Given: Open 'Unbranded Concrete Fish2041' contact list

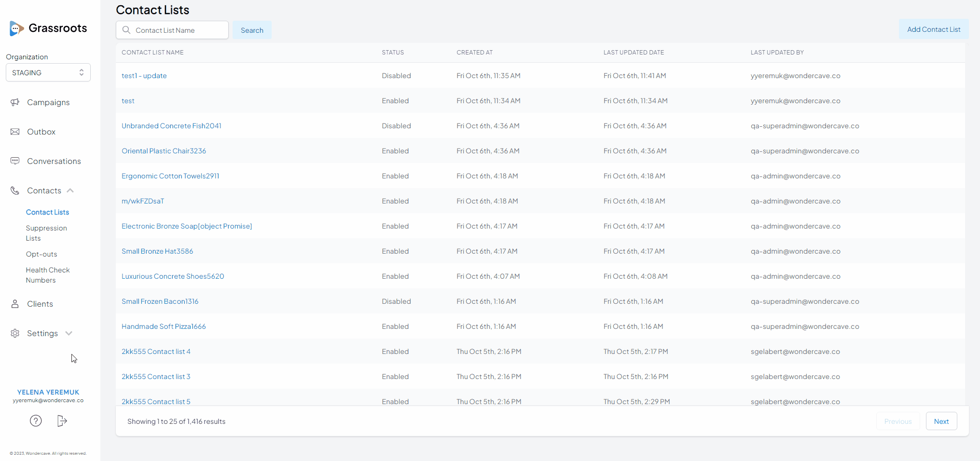Looking at the screenshot, I should 171,126.
